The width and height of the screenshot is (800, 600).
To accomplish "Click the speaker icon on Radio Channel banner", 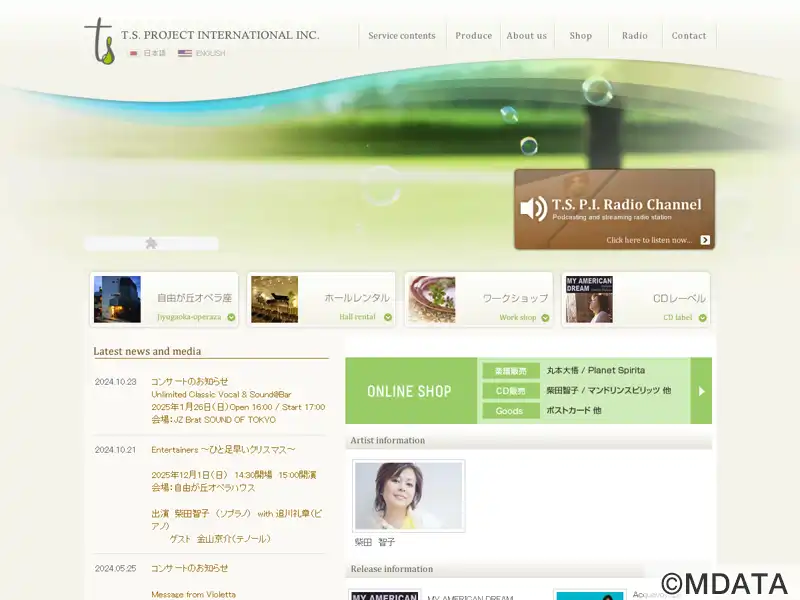I will pyautogui.click(x=534, y=209).
